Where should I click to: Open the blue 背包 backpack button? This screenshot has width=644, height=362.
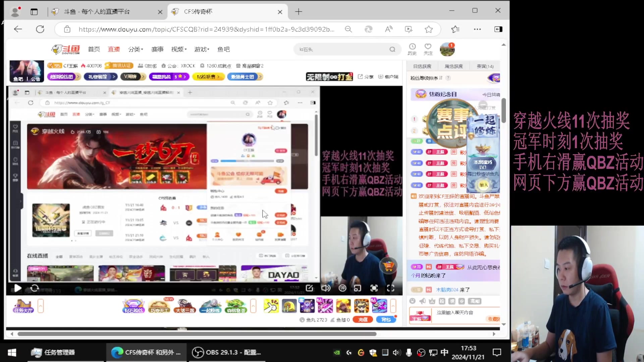[386, 320]
